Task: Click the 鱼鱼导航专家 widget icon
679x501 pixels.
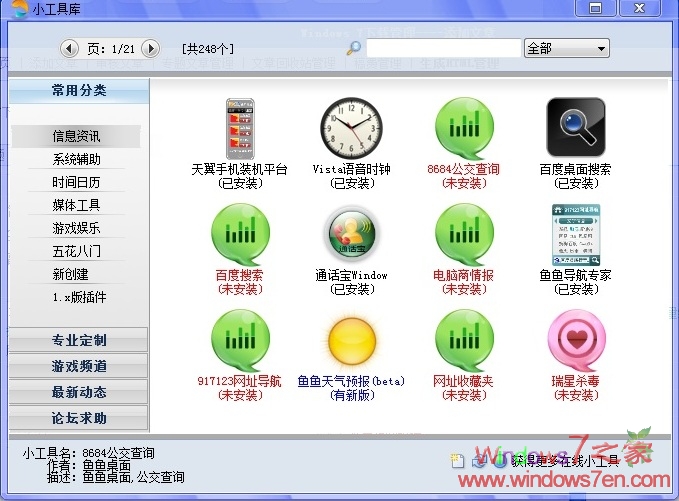Action: pos(576,235)
